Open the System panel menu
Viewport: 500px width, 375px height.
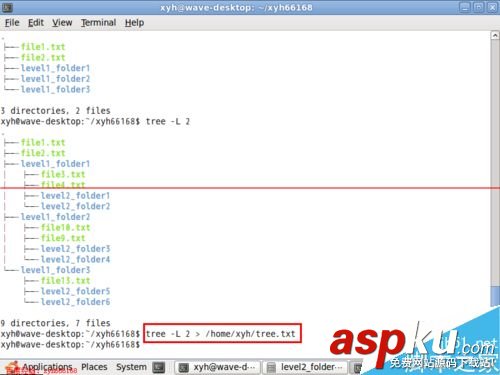[x=131, y=367]
